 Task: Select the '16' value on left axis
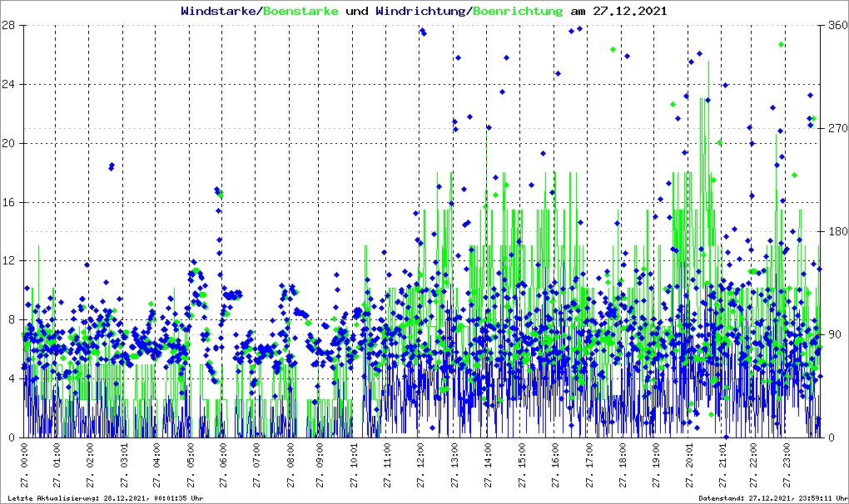[x=11, y=202]
